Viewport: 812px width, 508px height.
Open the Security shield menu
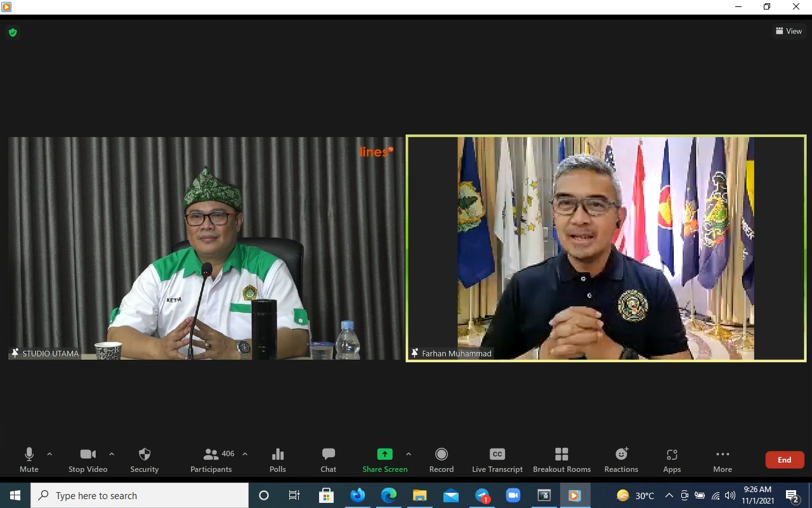[x=145, y=460]
